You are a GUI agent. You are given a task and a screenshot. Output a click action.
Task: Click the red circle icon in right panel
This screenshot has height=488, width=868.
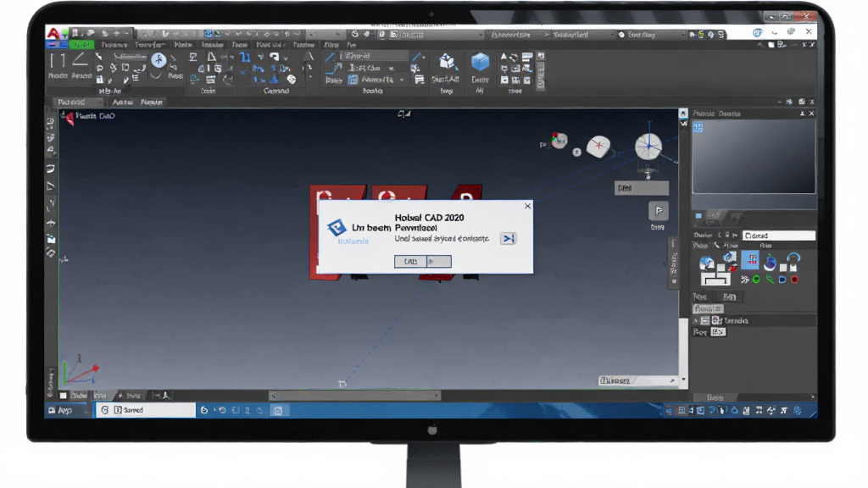(794, 280)
